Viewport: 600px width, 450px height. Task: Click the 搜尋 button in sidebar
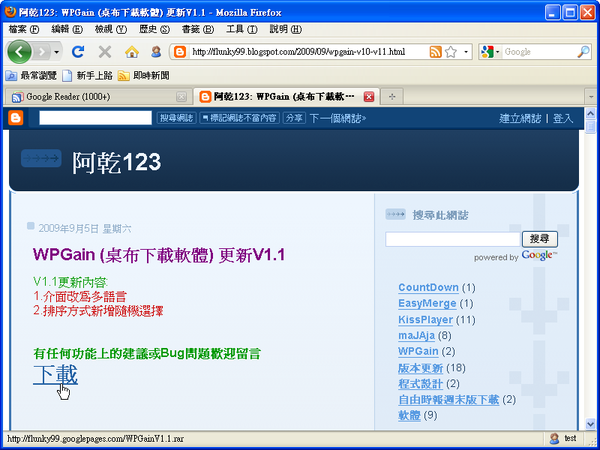[x=540, y=239]
